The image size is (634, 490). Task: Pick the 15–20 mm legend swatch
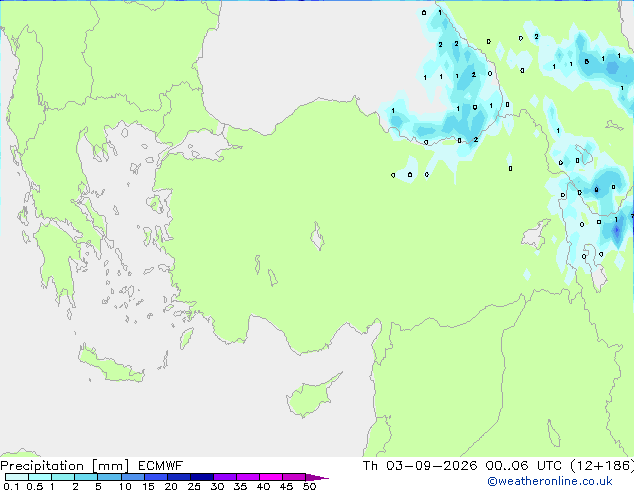pos(155,477)
